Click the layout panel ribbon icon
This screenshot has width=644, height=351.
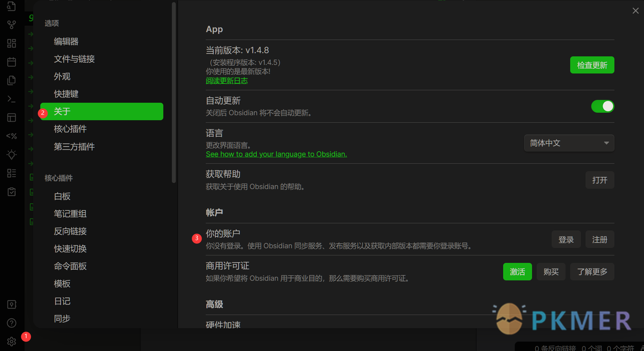(x=12, y=118)
